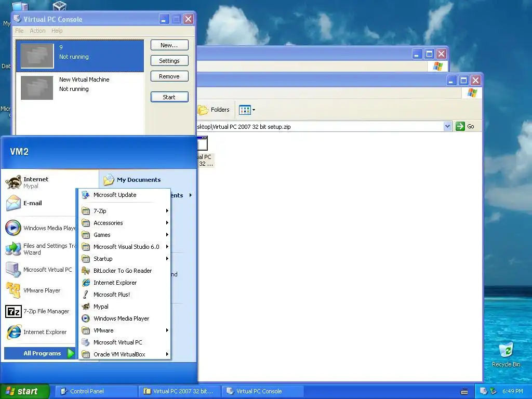Switch to Virtual PC Console taskbar button
Screen dimensions: 532x399
tap(262, 391)
